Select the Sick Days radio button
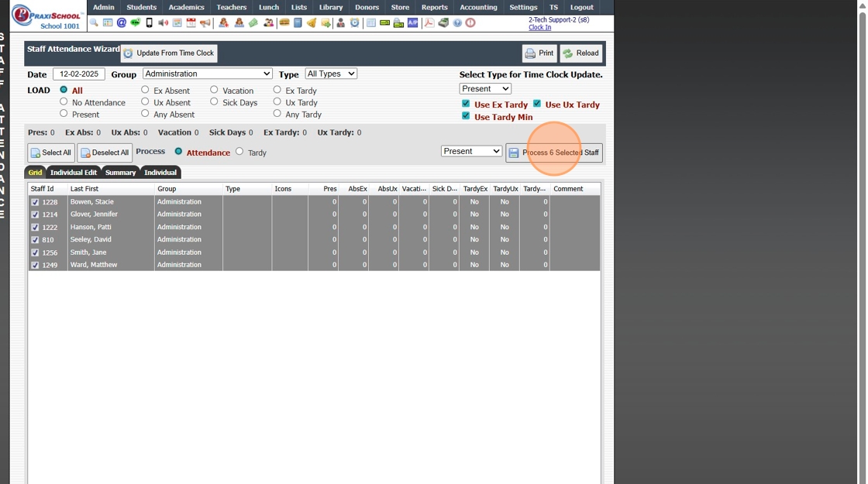 coord(214,101)
